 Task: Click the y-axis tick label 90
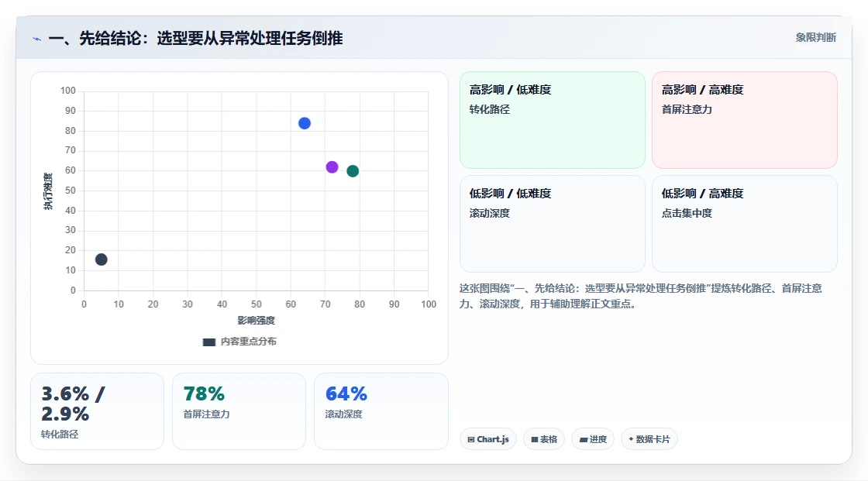(71, 111)
